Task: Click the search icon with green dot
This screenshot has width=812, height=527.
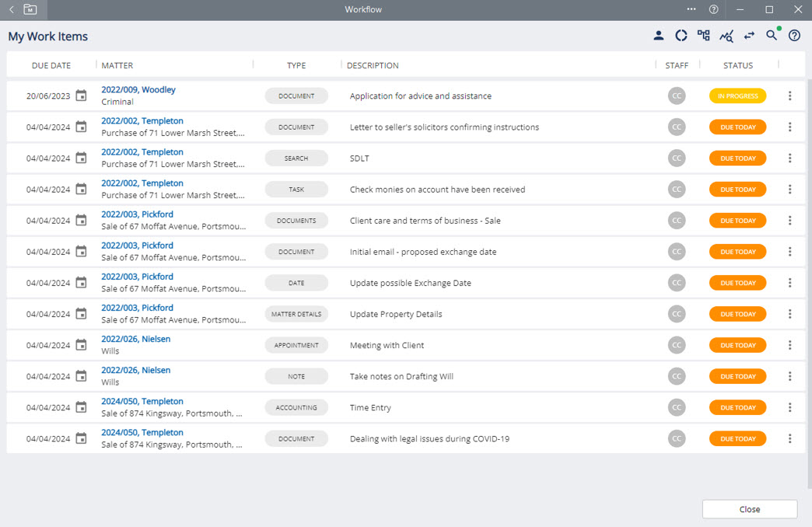Action: 772,35
